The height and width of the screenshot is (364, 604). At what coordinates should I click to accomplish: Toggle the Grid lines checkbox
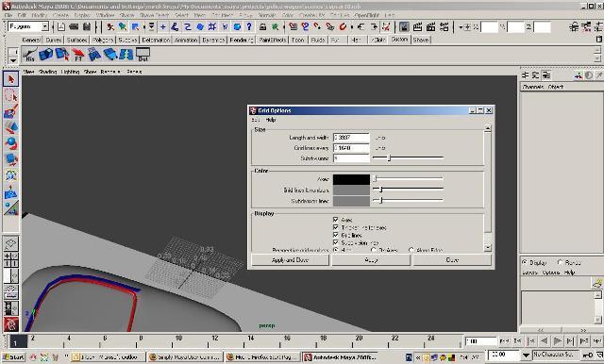336,235
